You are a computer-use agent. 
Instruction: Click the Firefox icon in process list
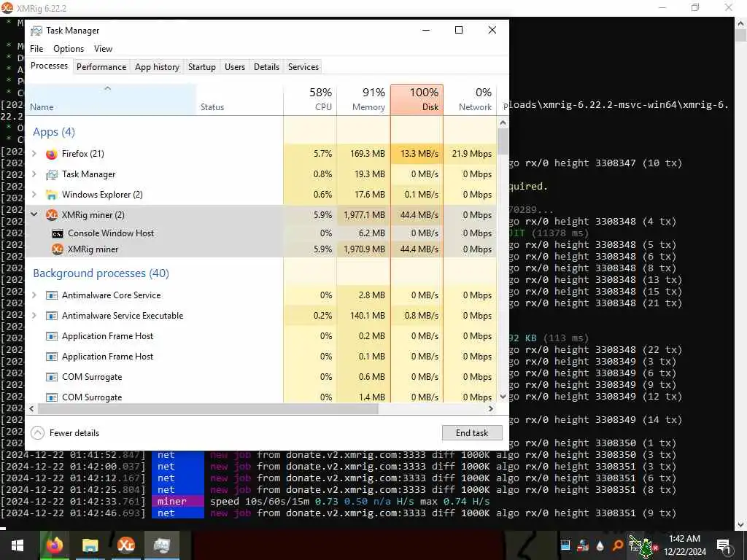pos(52,154)
